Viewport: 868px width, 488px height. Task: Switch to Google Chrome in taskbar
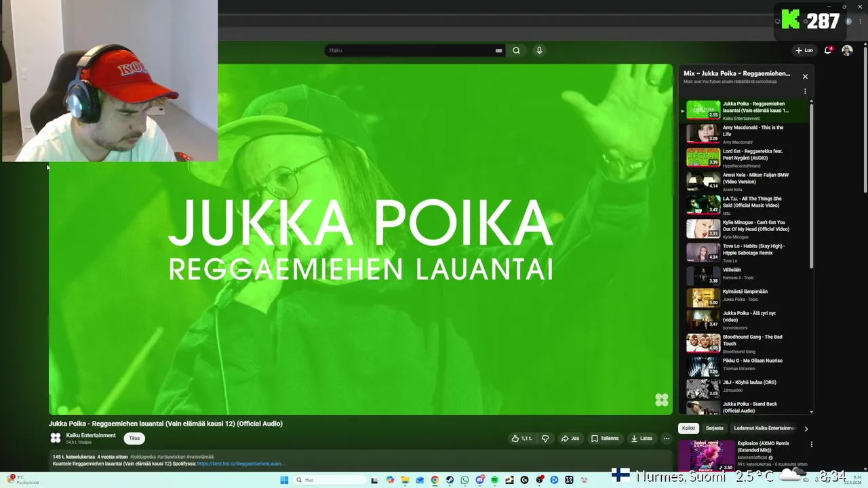tap(435, 480)
